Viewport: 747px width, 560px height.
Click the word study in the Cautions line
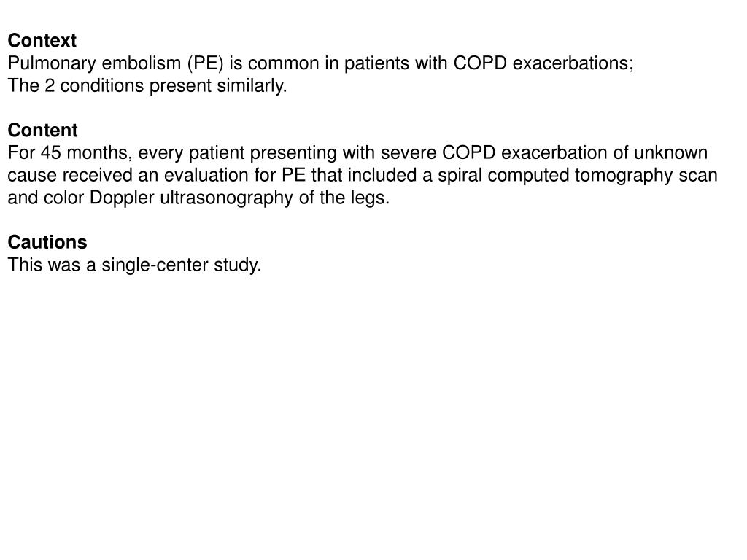(237, 265)
